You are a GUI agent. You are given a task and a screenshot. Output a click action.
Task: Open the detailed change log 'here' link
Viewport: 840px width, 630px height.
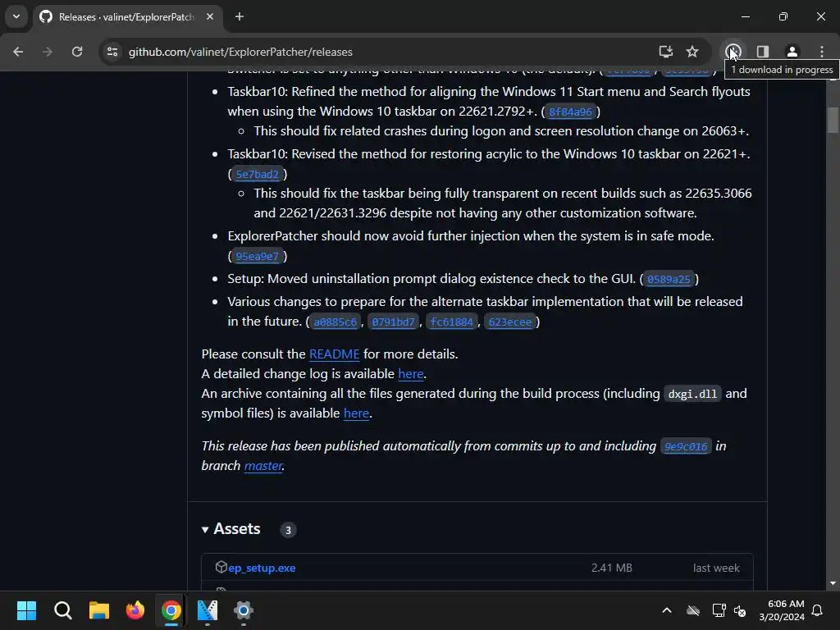(x=411, y=374)
